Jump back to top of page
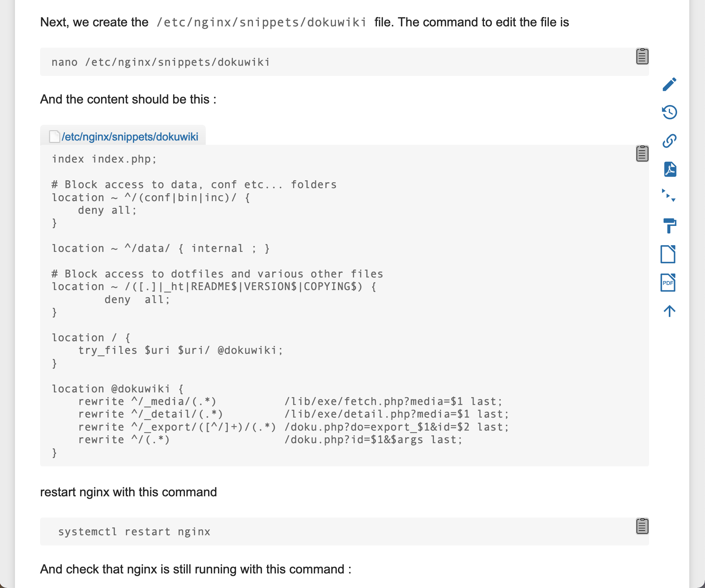 pyautogui.click(x=669, y=311)
